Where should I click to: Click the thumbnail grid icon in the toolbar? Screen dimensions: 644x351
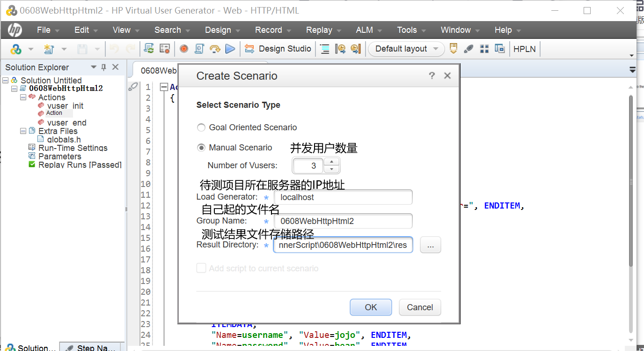(484, 49)
